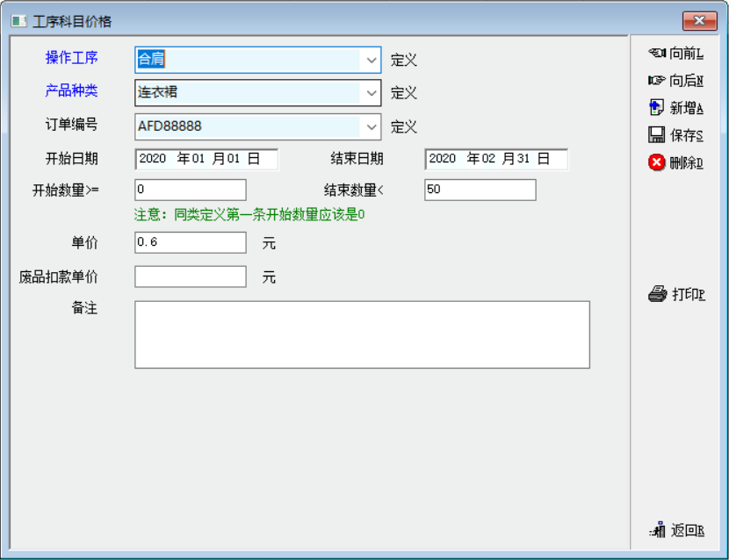The height and width of the screenshot is (560, 729).
Task: Click 定义 next to 产品种类
Action: [x=403, y=93]
